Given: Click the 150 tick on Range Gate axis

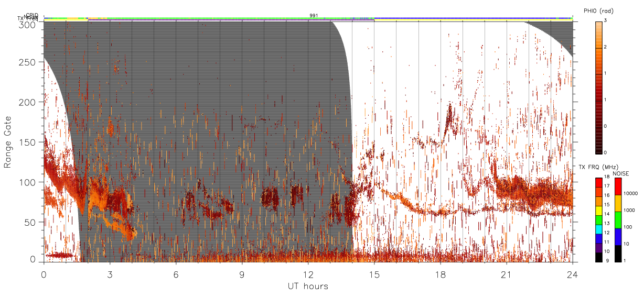Looking at the screenshot, I should (28, 142).
